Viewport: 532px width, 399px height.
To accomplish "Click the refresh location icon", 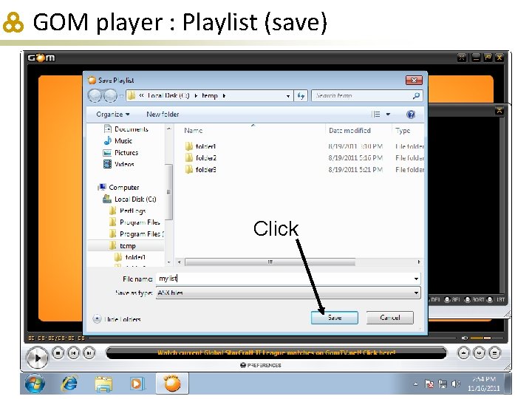I will pos(301,95).
